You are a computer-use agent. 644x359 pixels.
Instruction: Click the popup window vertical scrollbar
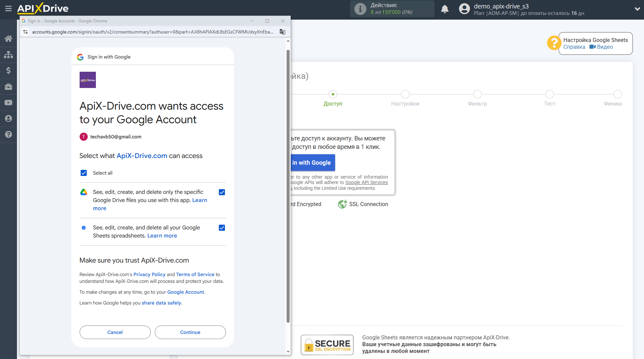click(288, 186)
